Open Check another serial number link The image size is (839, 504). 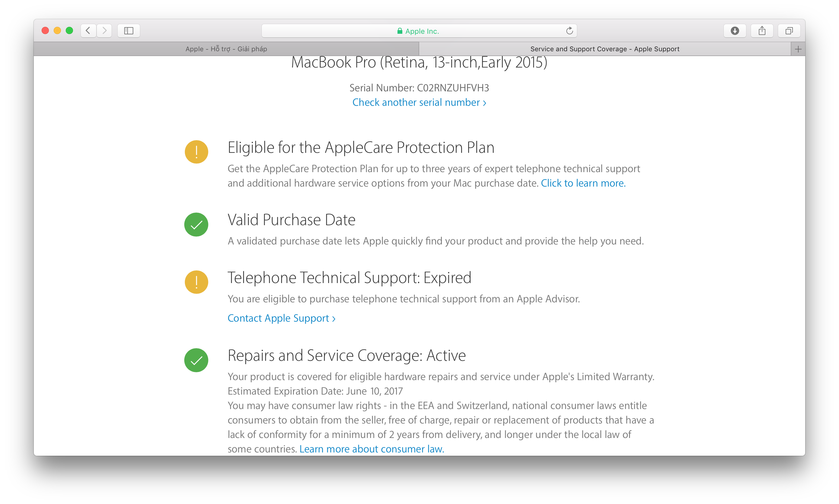tap(419, 102)
